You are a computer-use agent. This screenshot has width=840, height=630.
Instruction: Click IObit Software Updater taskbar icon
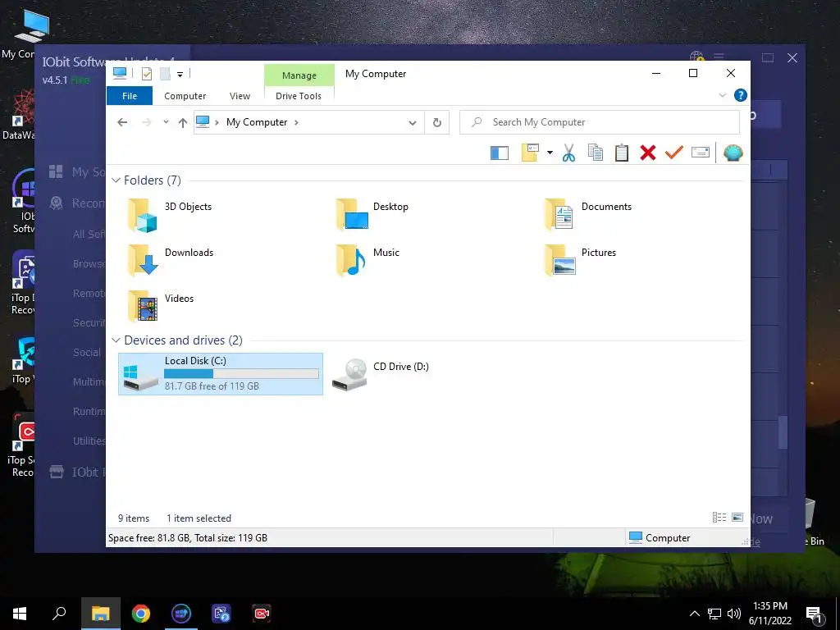tap(181, 614)
